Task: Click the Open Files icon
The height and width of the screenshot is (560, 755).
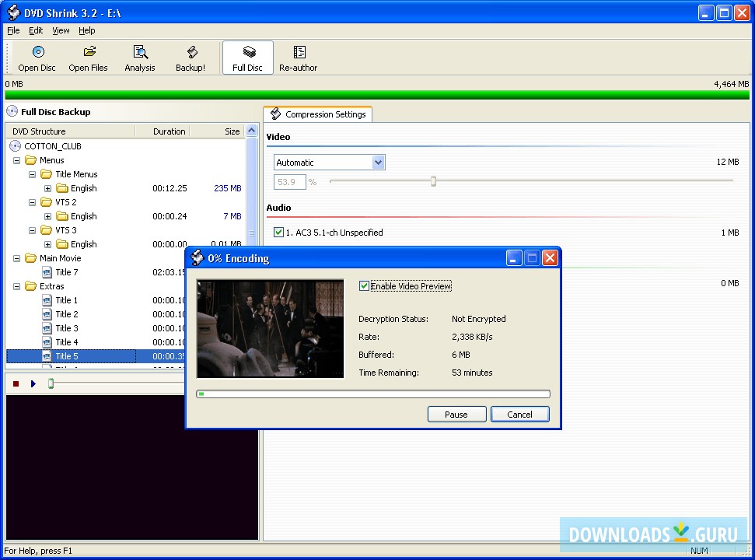Action: tap(88, 54)
